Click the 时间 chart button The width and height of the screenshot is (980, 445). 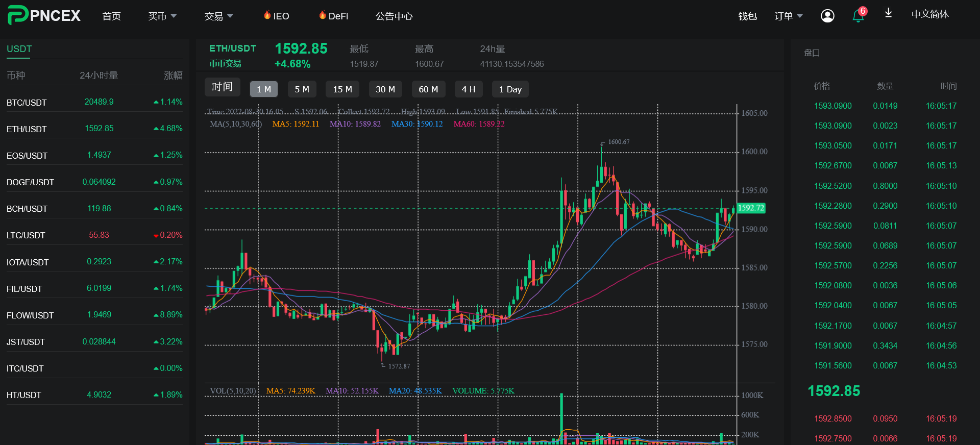pos(222,87)
